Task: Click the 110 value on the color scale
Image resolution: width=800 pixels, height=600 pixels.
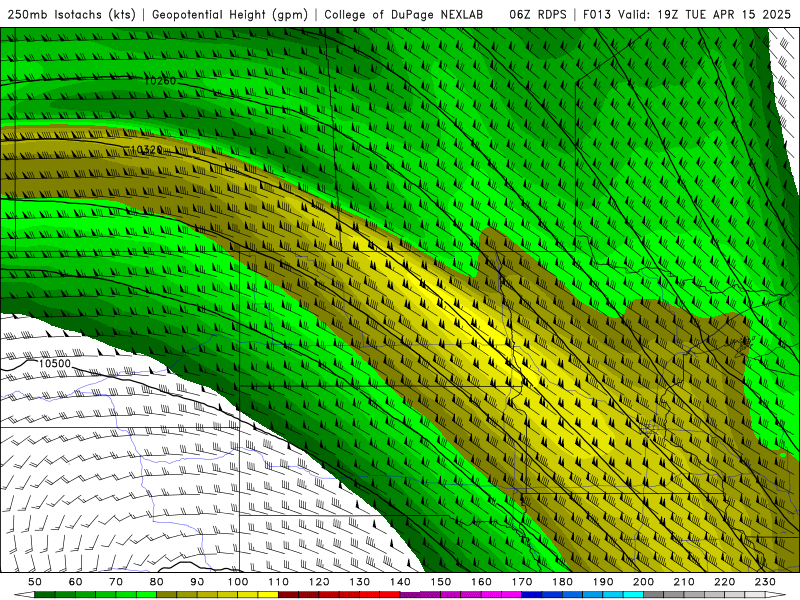Action: coord(279,582)
